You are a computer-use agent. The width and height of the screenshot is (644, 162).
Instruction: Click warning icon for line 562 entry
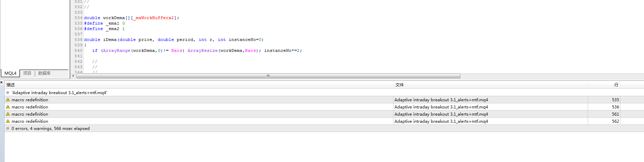tap(8, 121)
